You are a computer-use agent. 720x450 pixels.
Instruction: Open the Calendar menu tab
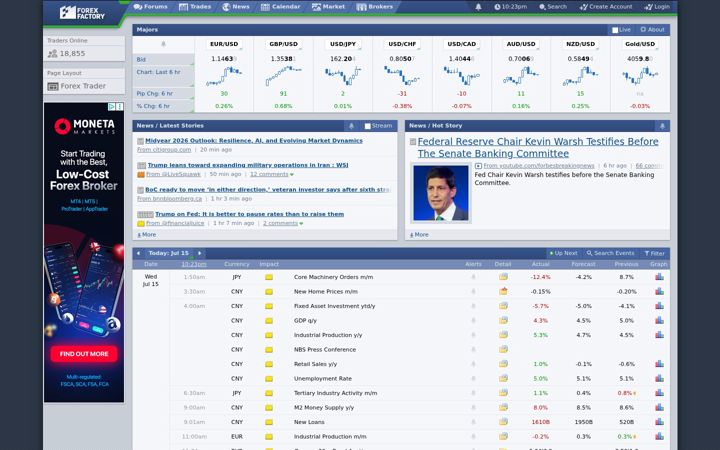(x=281, y=7)
